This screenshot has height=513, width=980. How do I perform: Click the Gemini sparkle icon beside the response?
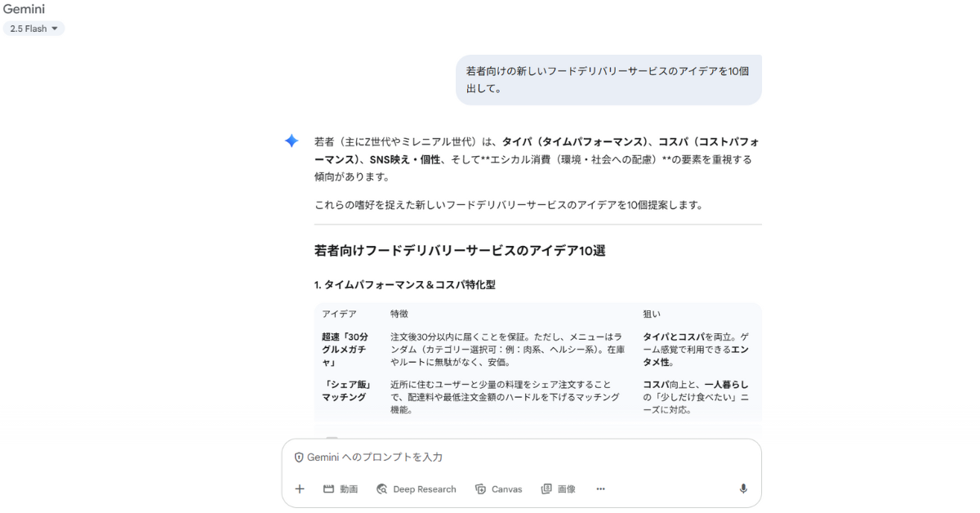[291, 141]
